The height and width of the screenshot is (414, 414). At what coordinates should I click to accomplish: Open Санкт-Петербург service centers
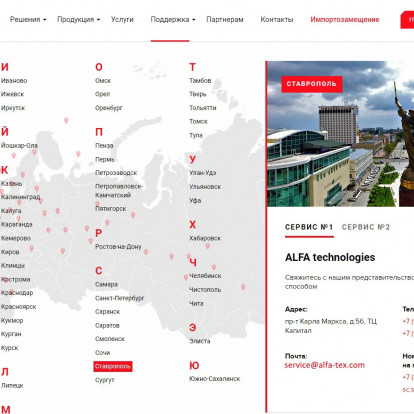pyautogui.click(x=120, y=298)
